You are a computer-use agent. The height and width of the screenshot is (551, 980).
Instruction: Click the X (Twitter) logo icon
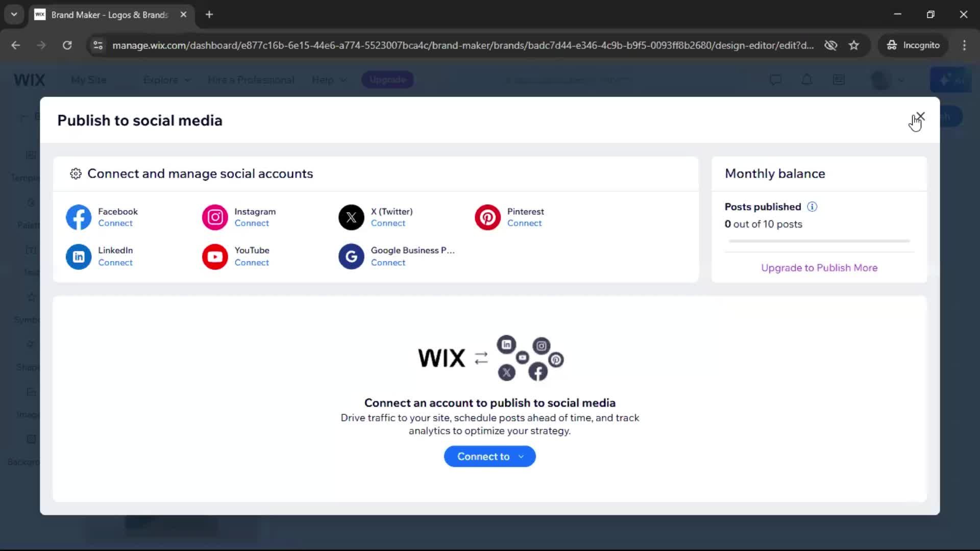(351, 217)
